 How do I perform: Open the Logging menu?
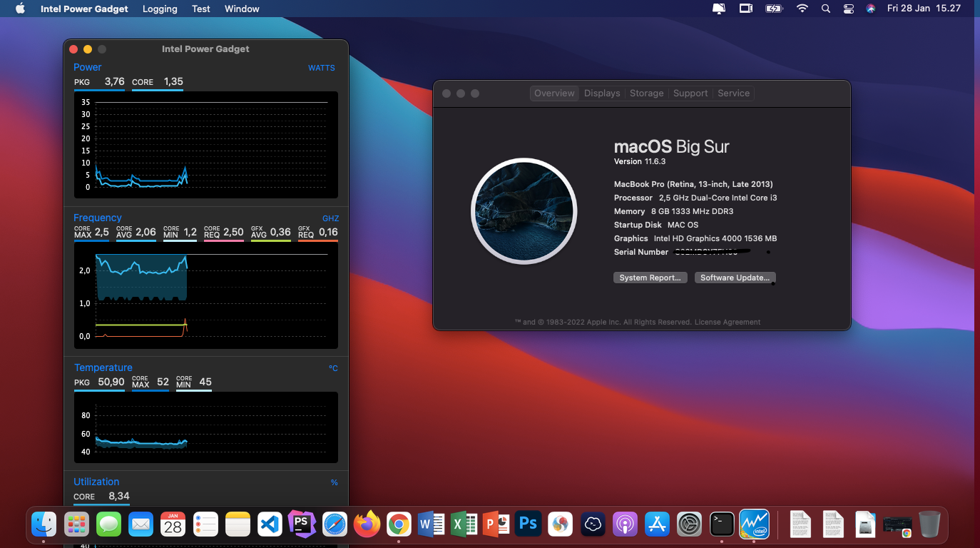159,9
